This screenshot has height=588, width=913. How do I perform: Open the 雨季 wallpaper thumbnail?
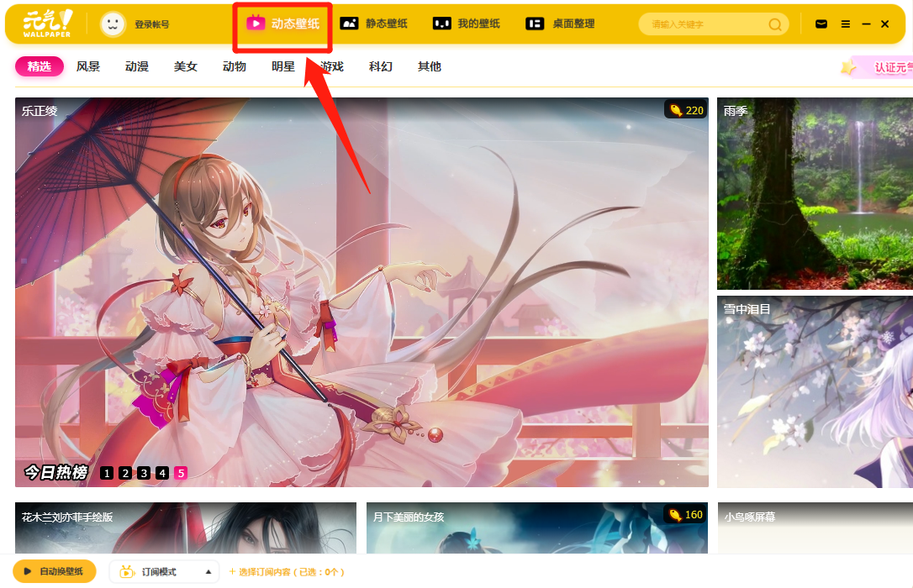[x=815, y=193]
